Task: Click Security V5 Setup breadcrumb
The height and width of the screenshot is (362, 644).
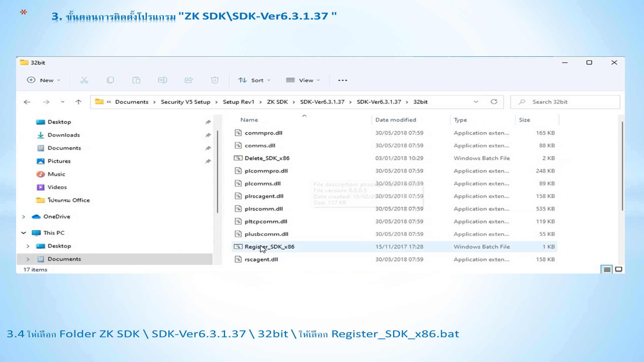Action: 185,102
